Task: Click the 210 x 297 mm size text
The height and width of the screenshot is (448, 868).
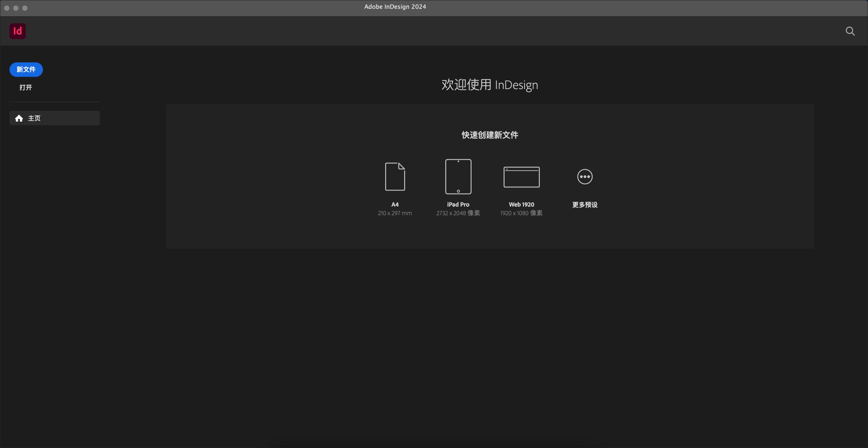Action: click(395, 213)
